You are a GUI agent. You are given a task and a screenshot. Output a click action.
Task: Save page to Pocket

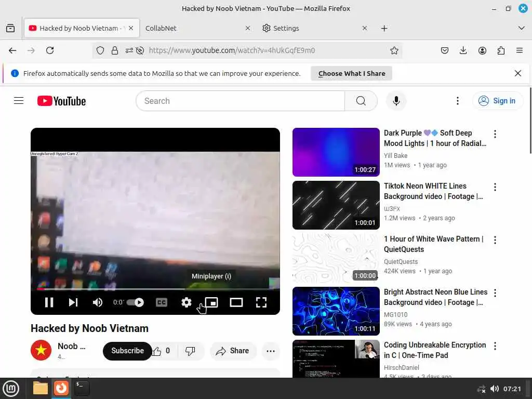[445, 50]
